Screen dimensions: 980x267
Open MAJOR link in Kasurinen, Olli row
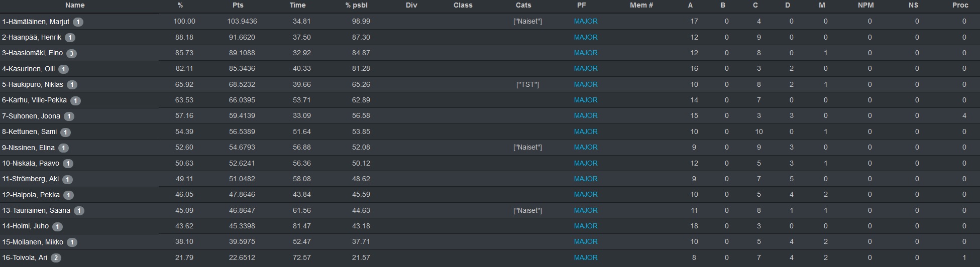coord(586,68)
